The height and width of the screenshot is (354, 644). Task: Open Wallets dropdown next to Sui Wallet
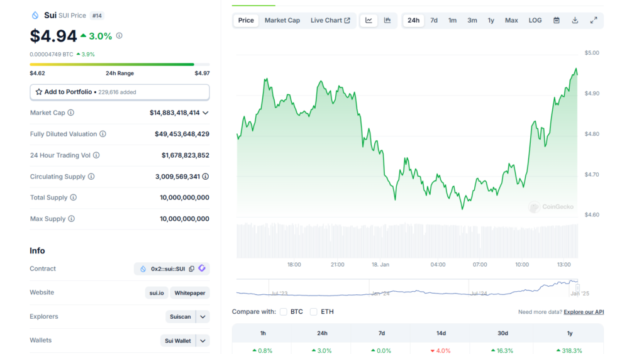coord(203,341)
